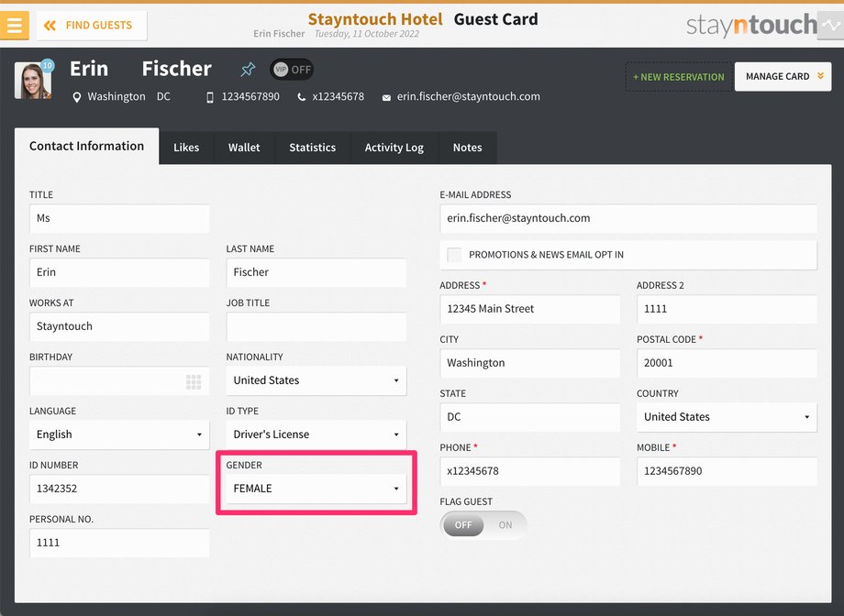The image size is (844, 616).
Task: Click the Personal No. field
Action: point(119,543)
